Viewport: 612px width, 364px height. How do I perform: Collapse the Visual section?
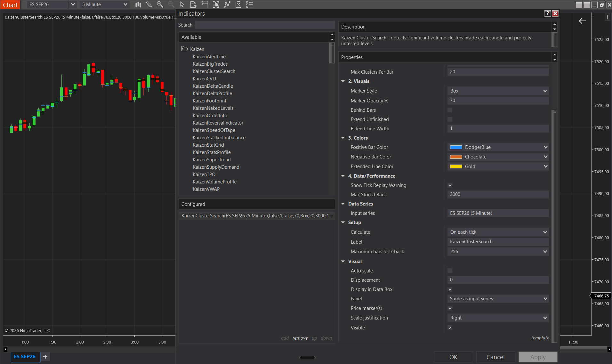pos(343,262)
